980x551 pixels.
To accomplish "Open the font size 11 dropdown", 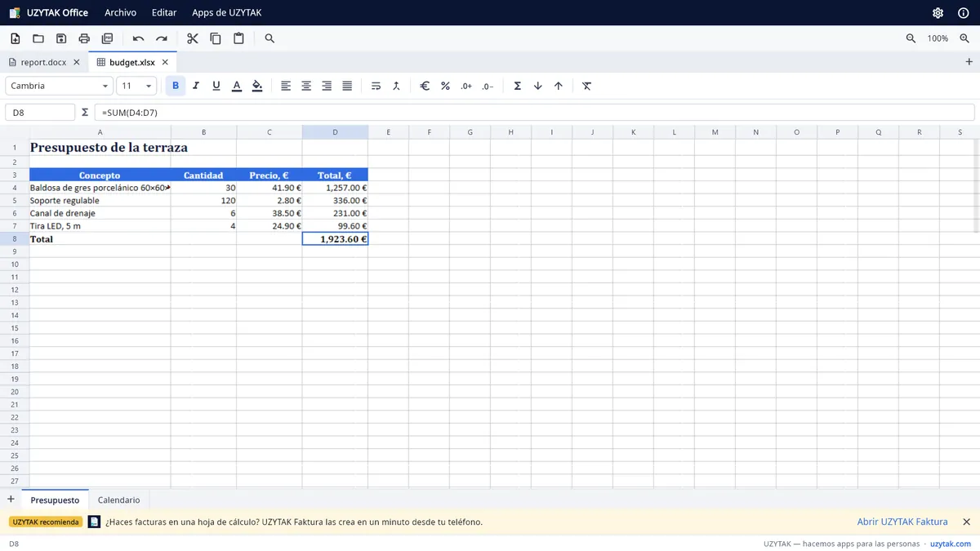I will tap(136, 86).
